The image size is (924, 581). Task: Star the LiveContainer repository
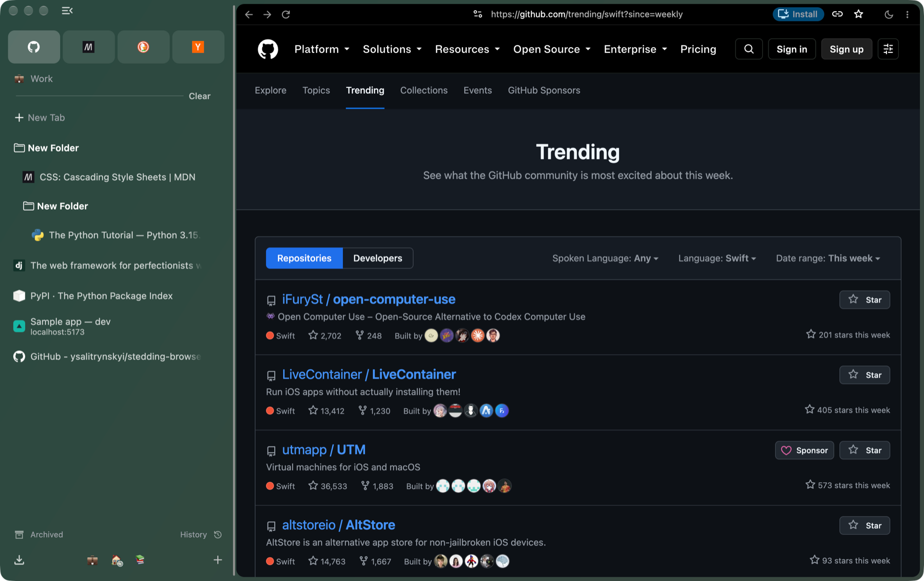tap(865, 375)
